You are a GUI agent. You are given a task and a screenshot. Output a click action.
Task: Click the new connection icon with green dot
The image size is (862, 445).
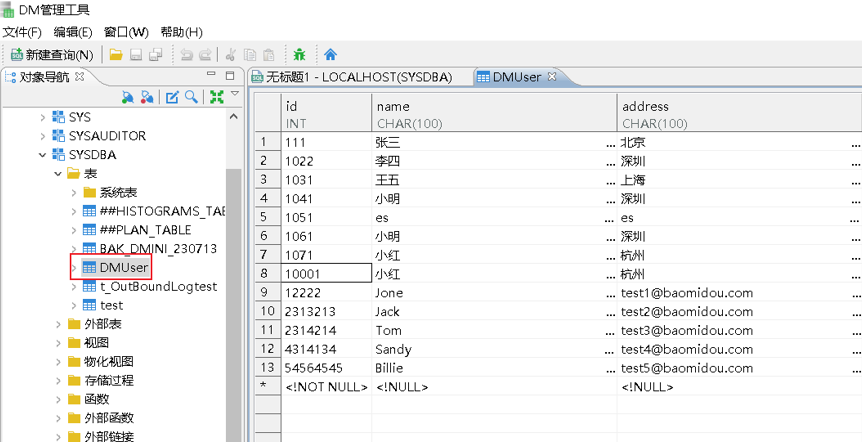click(x=127, y=97)
